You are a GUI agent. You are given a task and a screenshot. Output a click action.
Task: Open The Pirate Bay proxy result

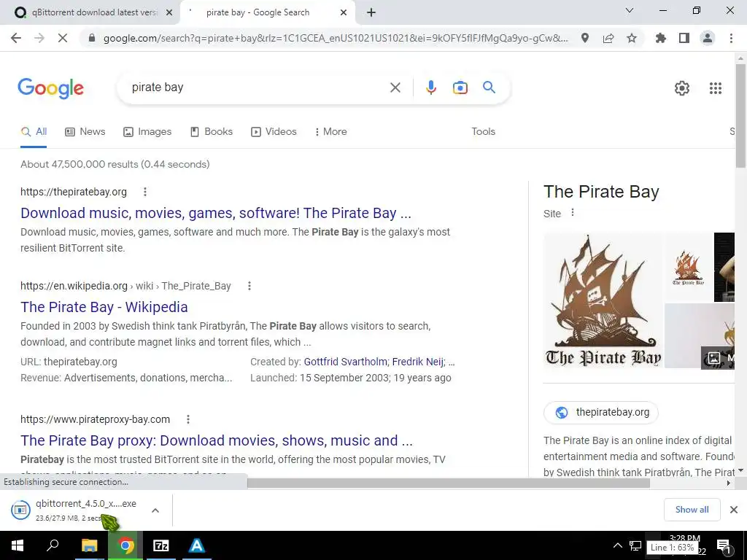[x=216, y=440]
